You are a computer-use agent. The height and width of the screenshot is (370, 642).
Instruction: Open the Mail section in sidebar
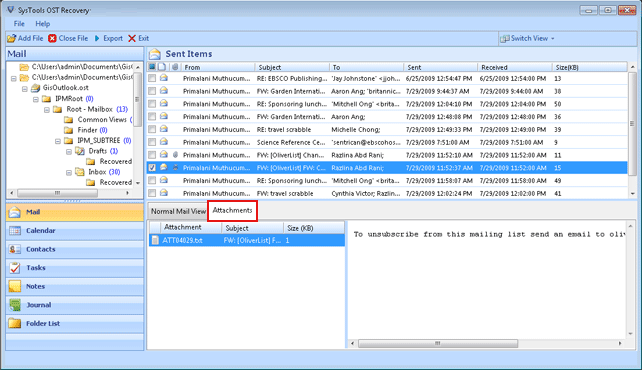point(75,212)
